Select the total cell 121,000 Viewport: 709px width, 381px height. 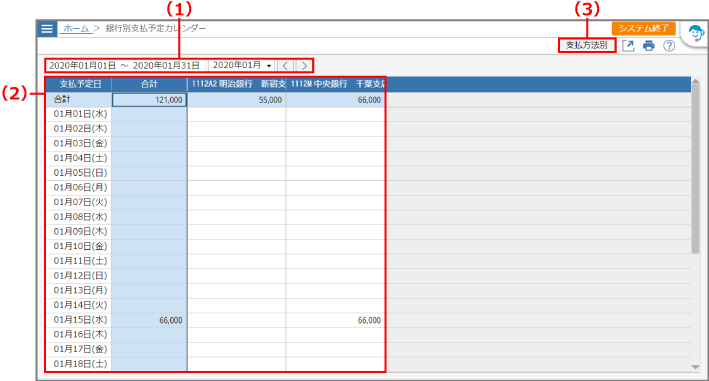[x=149, y=100]
